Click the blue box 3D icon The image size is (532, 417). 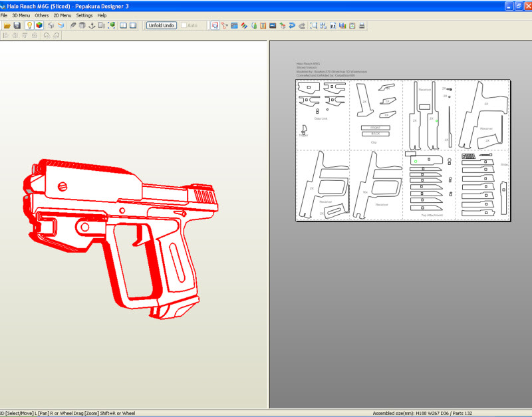pos(61,25)
